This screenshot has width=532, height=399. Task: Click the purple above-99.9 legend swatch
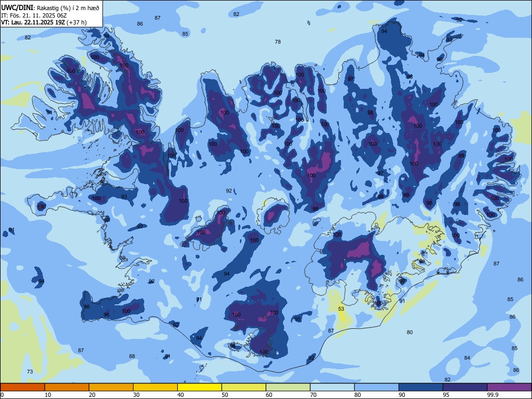[x=509, y=387]
